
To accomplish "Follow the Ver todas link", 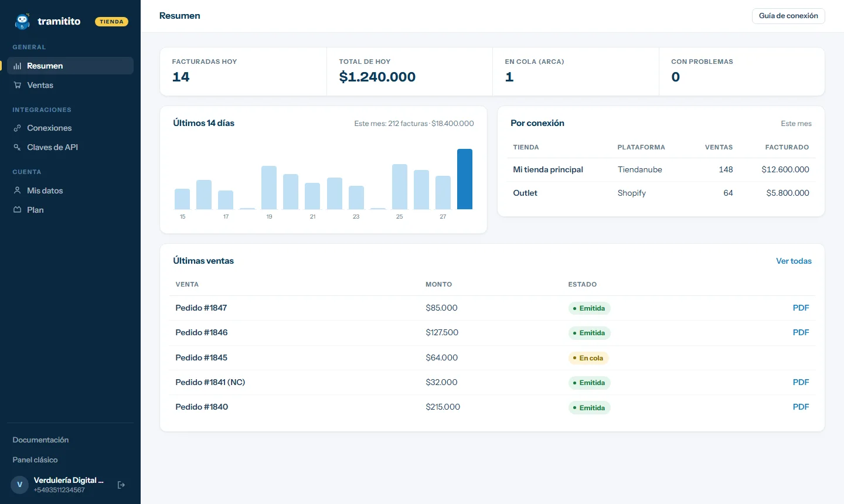I will (x=794, y=261).
